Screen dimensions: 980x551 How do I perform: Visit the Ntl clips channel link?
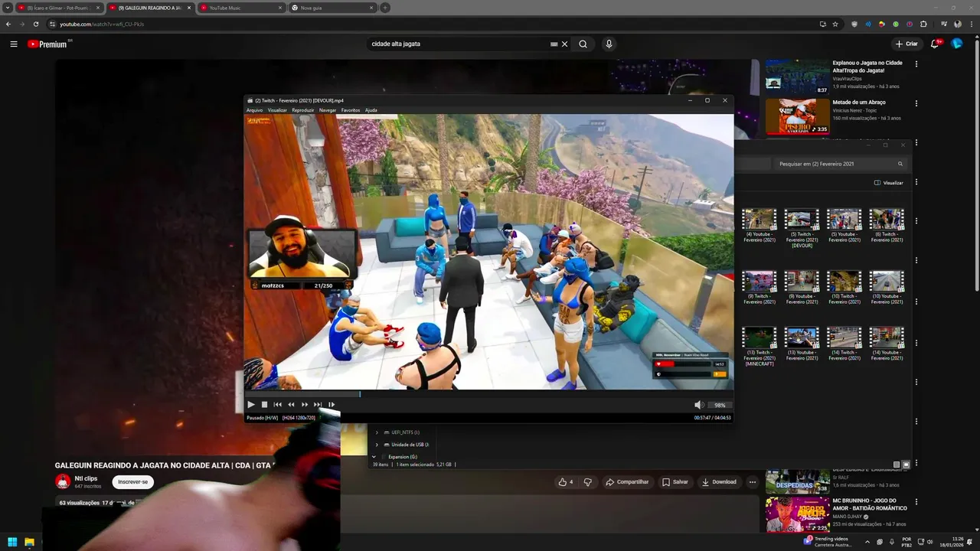tap(86, 478)
